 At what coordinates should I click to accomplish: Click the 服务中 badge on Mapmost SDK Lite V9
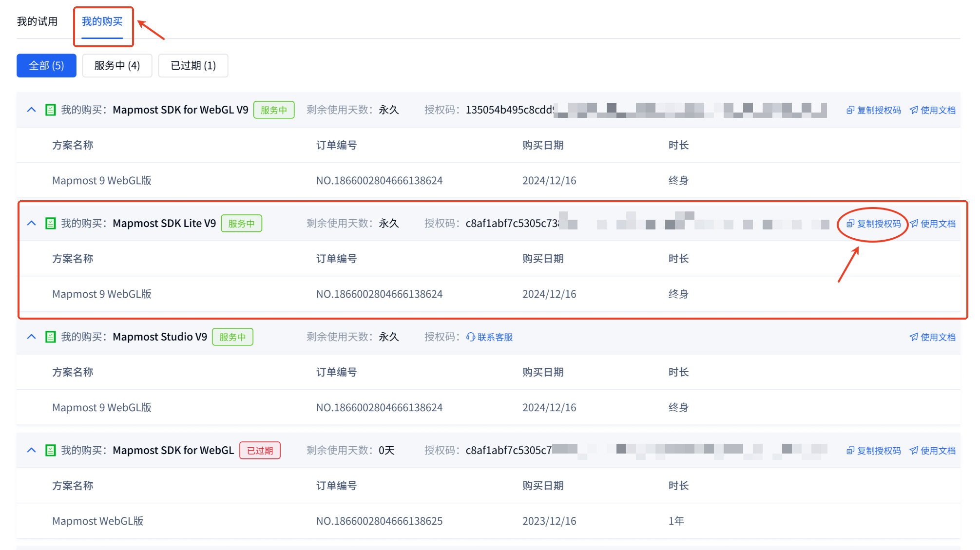[242, 223]
